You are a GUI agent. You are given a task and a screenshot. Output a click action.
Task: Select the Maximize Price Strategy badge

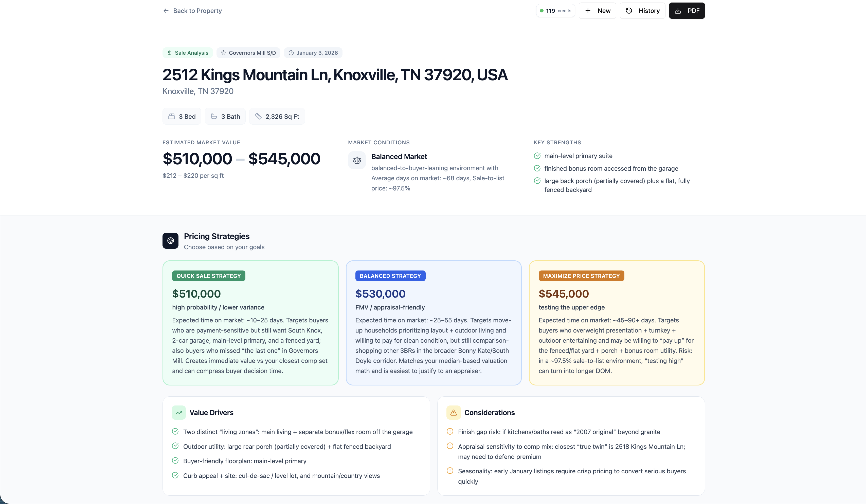(581, 276)
